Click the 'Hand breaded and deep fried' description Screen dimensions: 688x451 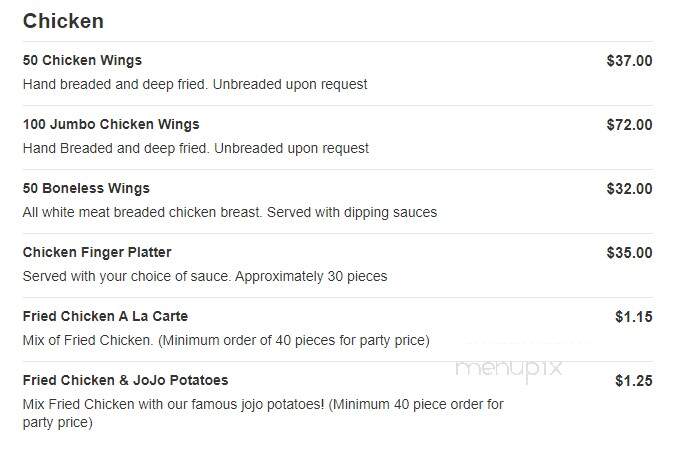click(x=195, y=84)
